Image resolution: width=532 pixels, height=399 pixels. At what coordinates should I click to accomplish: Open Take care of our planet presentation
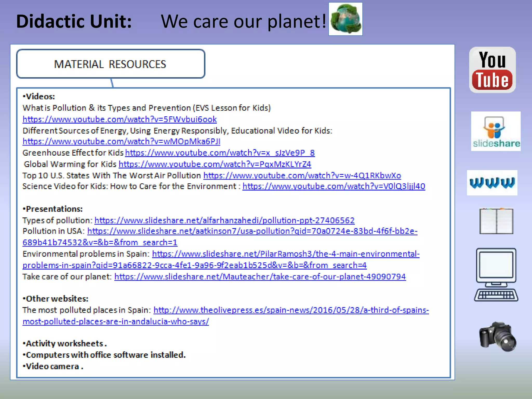[260, 276]
